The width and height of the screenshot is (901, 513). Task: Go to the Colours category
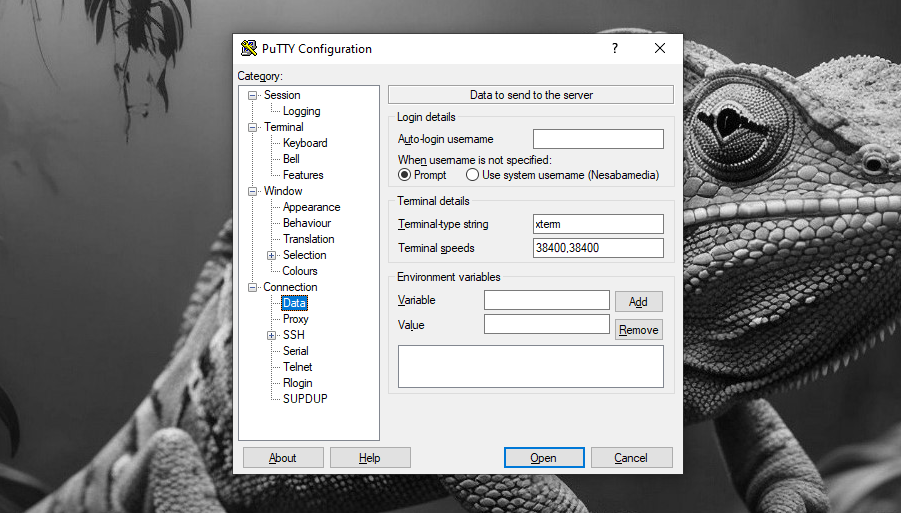click(300, 271)
